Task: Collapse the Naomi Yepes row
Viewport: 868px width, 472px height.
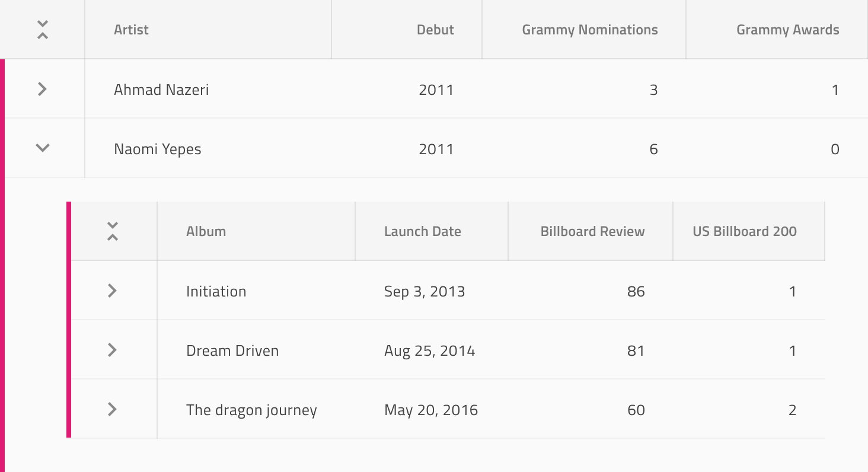Action: coord(42,148)
